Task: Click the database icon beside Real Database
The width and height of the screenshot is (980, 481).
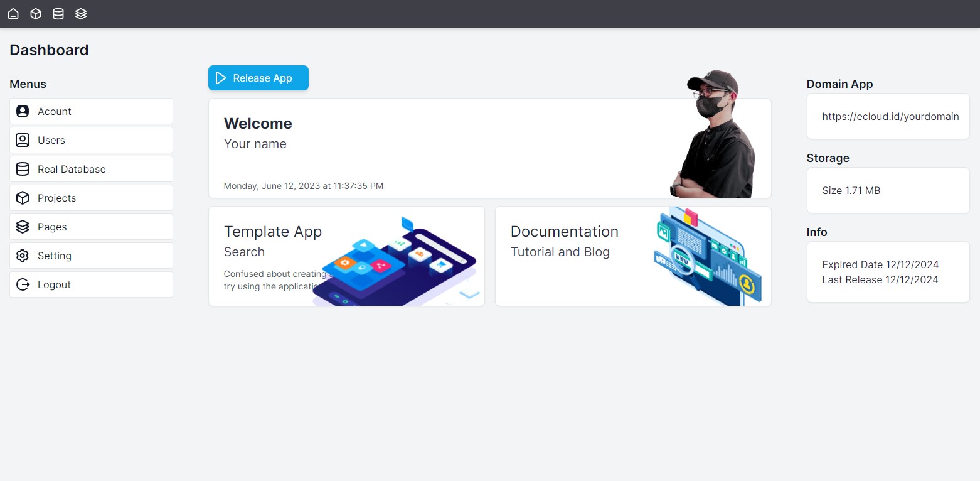Action: pos(23,169)
